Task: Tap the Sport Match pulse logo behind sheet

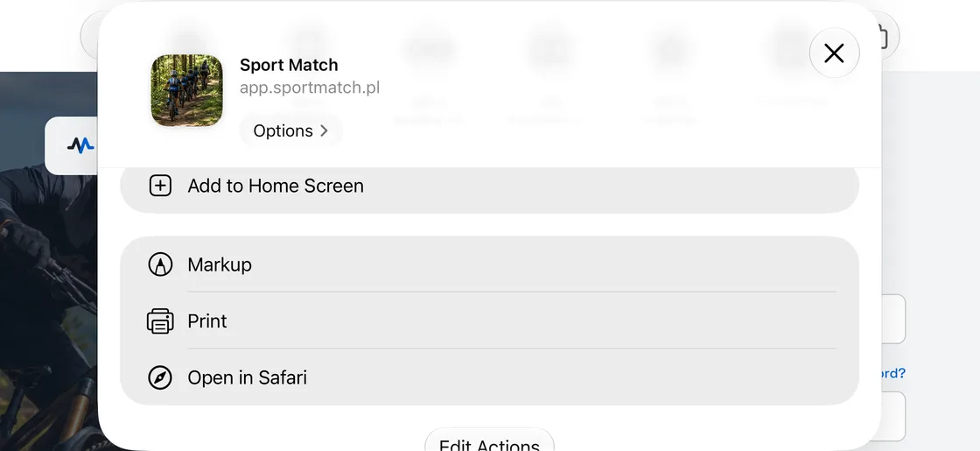Action: [80, 145]
